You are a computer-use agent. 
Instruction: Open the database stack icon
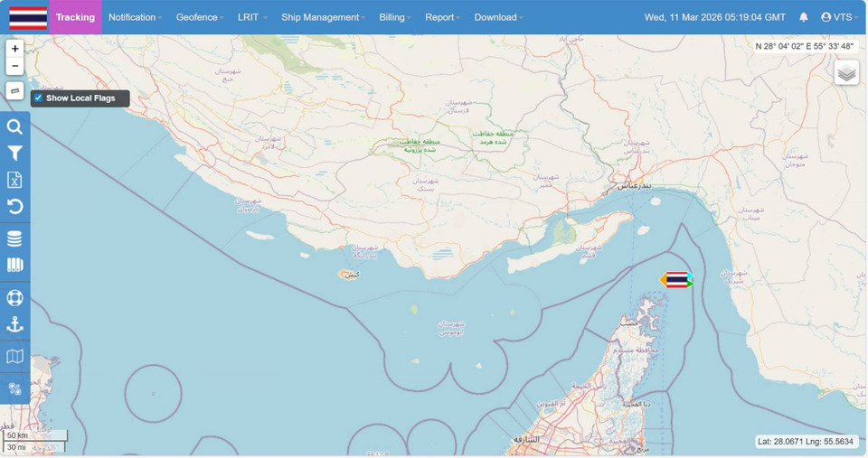click(x=14, y=238)
